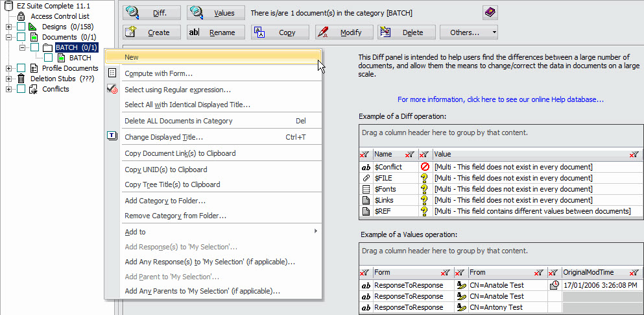Image resolution: width=644 pixels, height=315 pixels.
Task: Click the Designs green triangle icon
Action: tap(34, 27)
